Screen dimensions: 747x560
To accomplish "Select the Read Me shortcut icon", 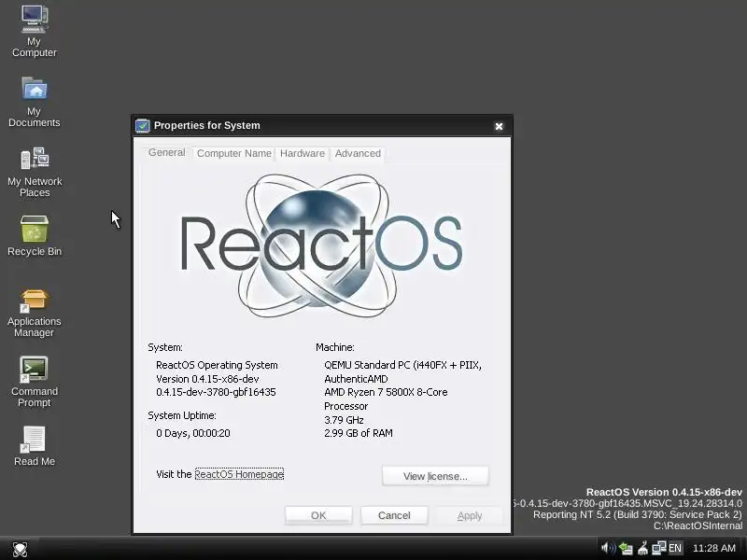I will click(35, 446).
